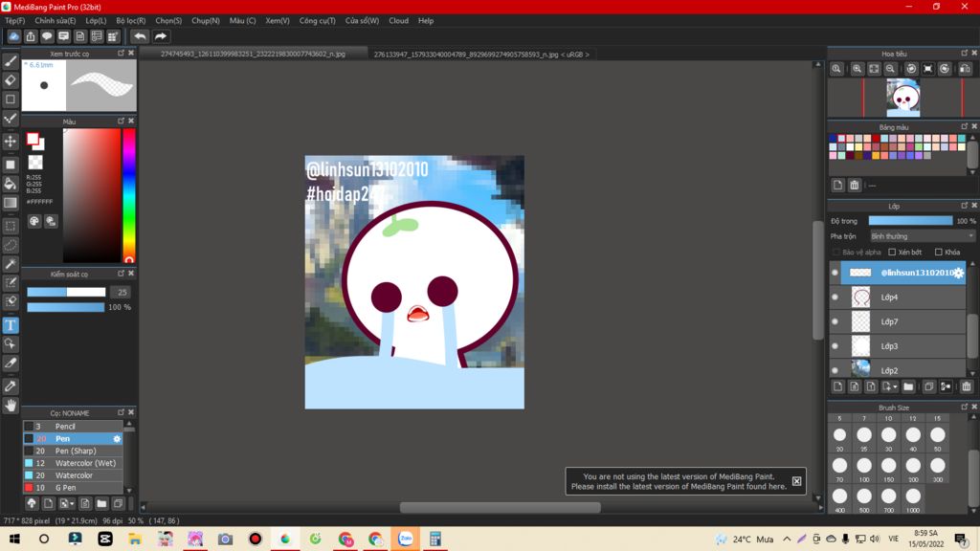The width and height of the screenshot is (980, 551).
Task: Open the Cloud menu
Action: click(398, 21)
